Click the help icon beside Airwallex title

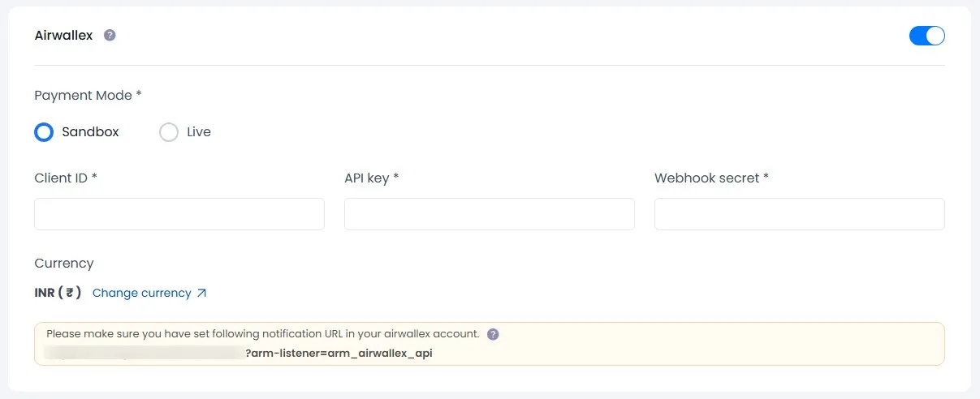[110, 36]
